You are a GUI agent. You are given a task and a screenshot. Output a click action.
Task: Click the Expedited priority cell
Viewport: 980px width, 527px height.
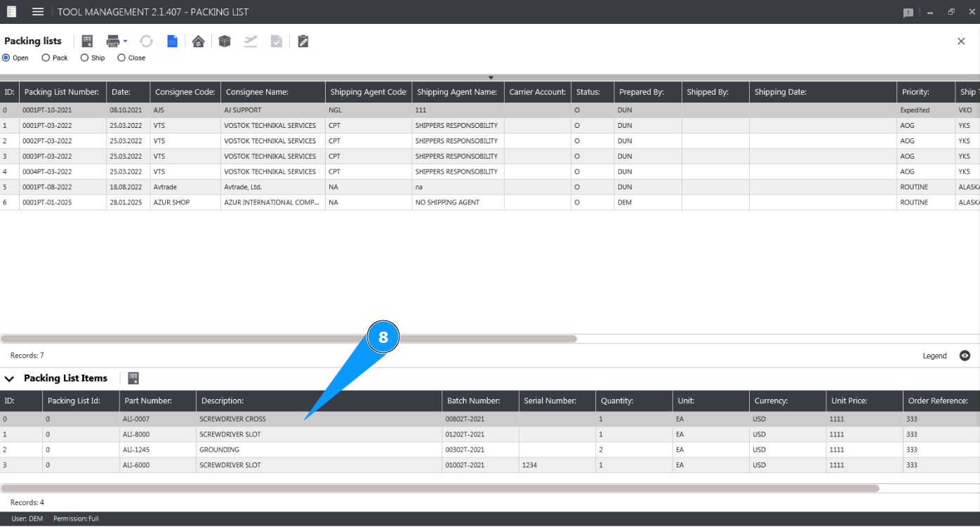point(926,110)
